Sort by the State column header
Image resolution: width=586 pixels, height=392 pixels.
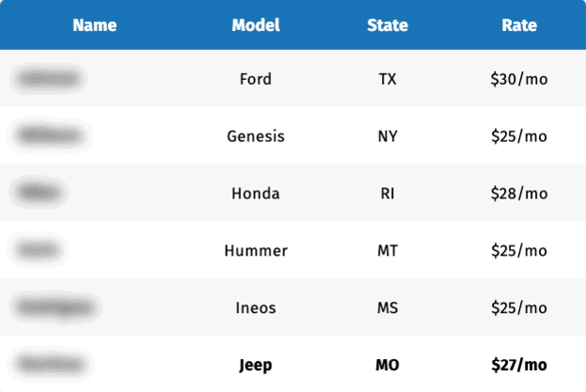388,25
